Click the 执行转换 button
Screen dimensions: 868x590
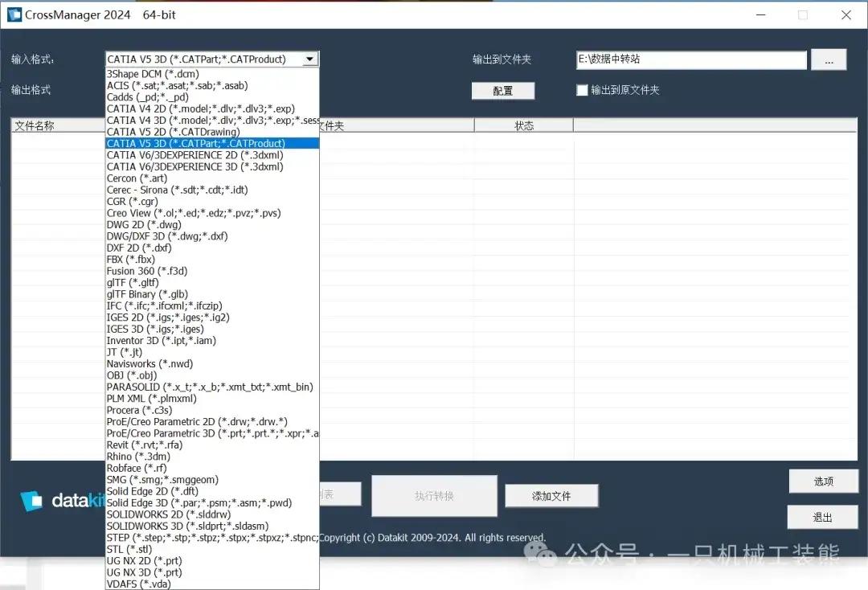pyautogui.click(x=434, y=495)
